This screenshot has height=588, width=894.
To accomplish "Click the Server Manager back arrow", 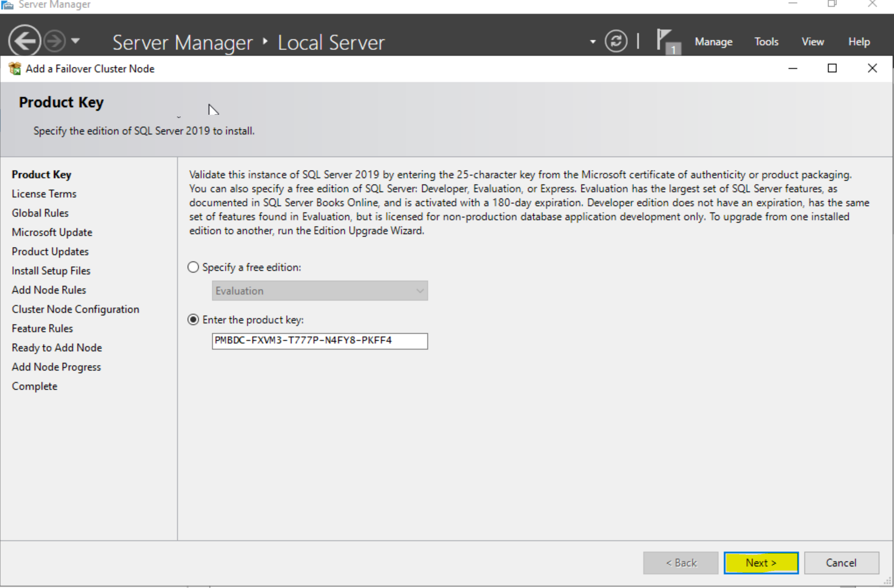I will [x=25, y=41].
